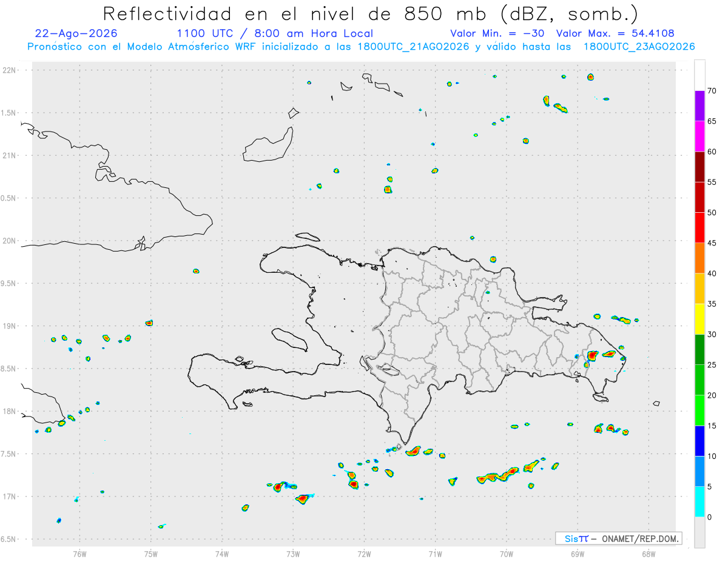This screenshot has width=728, height=562.
Task: Click the '70W' longitude label
Action: (507, 554)
